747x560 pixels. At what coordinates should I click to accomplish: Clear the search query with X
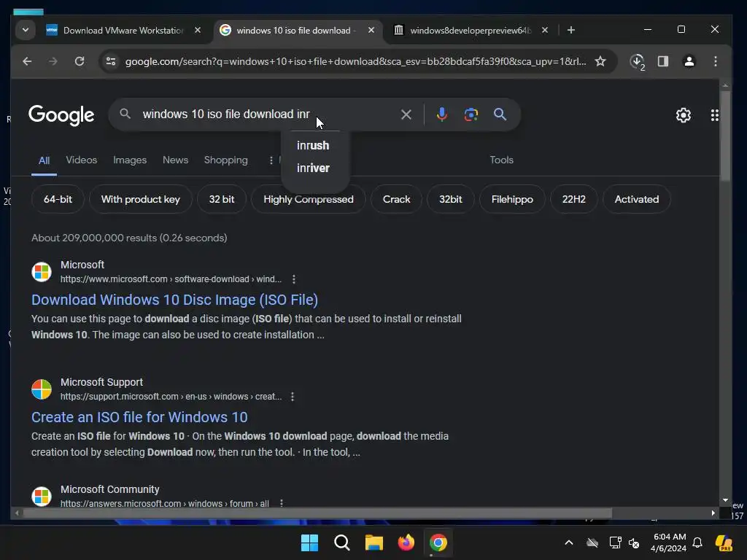point(406,114)
